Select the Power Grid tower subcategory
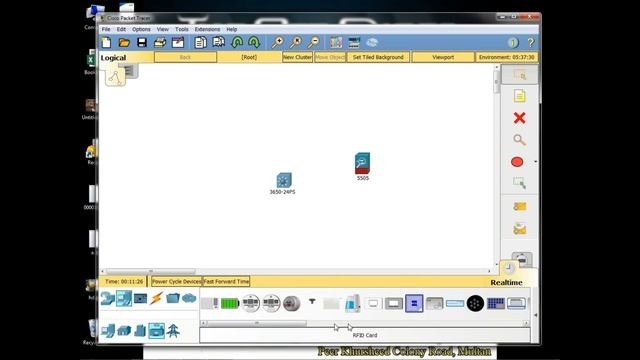Image resolution: width=640 pixels, height=360 pixels. pyautogui.click(x=173, y=331)
